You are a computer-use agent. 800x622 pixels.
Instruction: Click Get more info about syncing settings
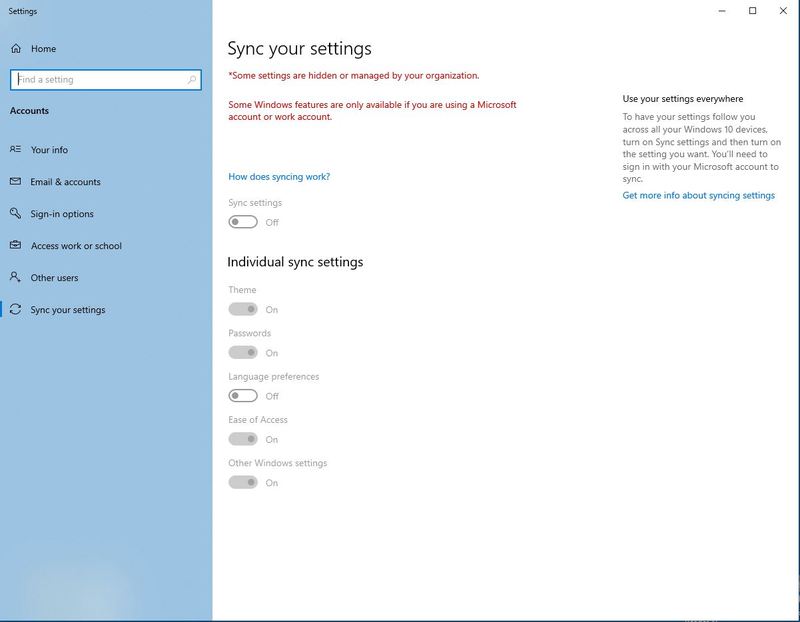pos(698,195)
